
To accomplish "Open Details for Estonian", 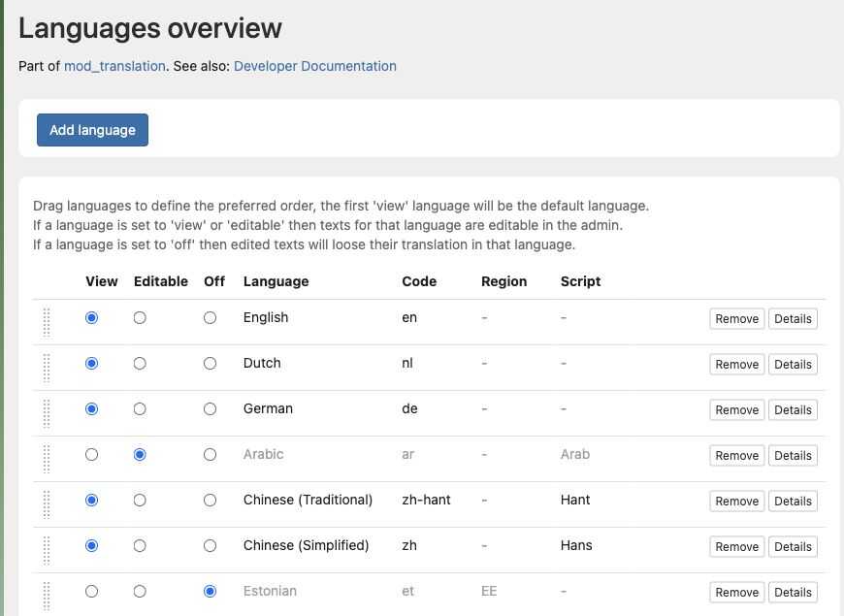I will coord(793,593).
